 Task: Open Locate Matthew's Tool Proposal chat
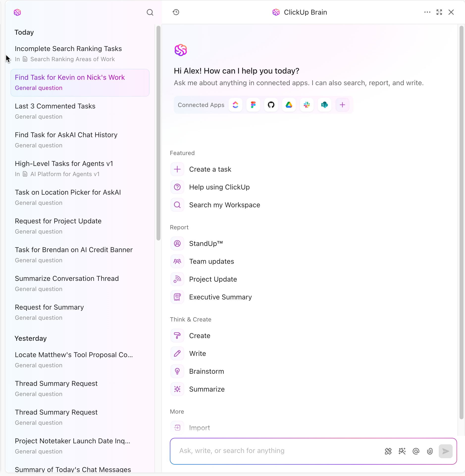point(80,360)
